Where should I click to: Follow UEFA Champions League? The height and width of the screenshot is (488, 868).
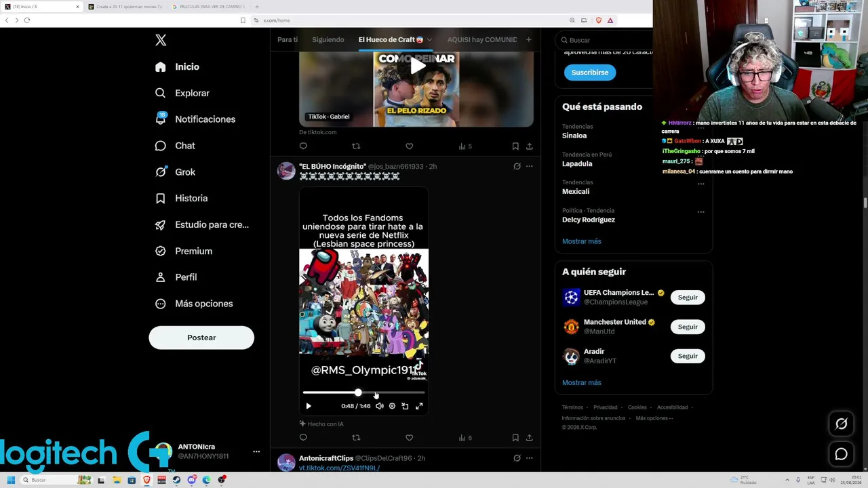(x=688, y=298)
